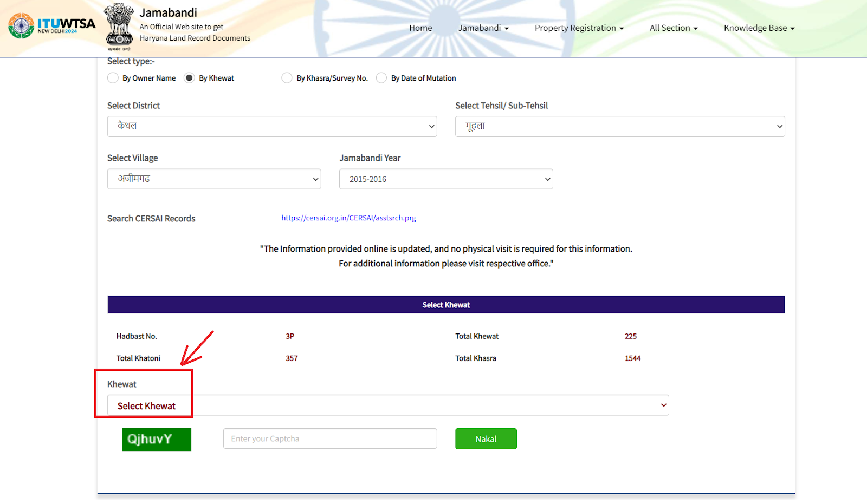Open the Select District dropdown
The image size is (867, 504).
(x=271, y=126)
